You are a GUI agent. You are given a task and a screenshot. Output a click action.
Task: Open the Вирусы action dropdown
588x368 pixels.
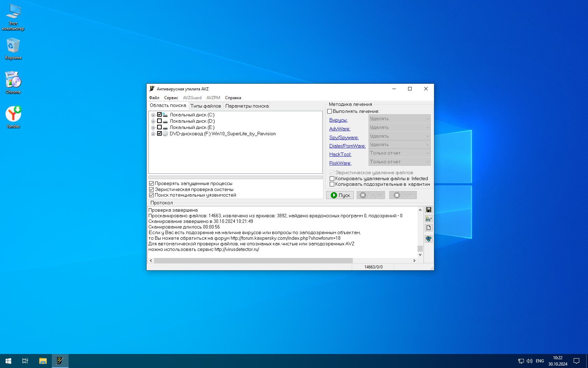pos(399,119)
